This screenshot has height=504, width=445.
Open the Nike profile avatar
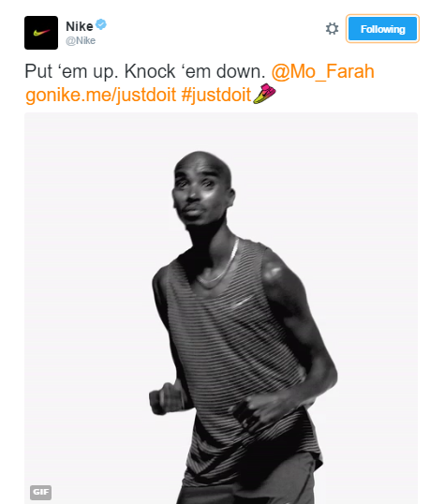point(41,33)
